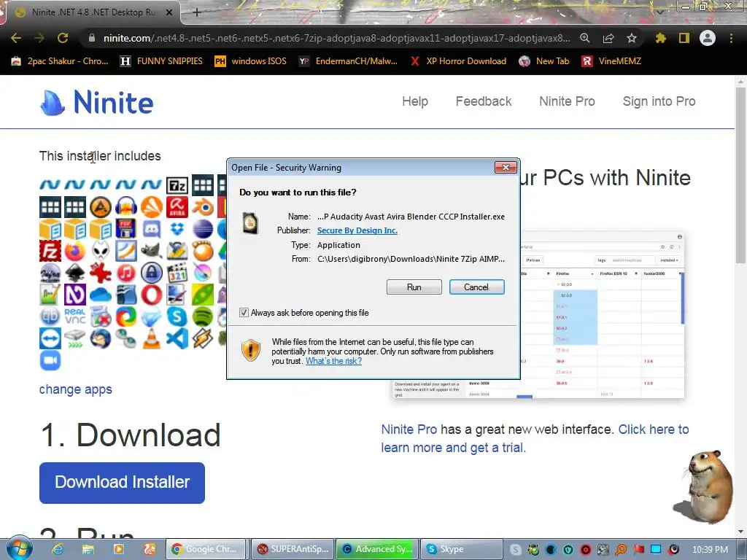Click the Download Installer button
The width and height of the screenshot is (747, 560).
122,483
